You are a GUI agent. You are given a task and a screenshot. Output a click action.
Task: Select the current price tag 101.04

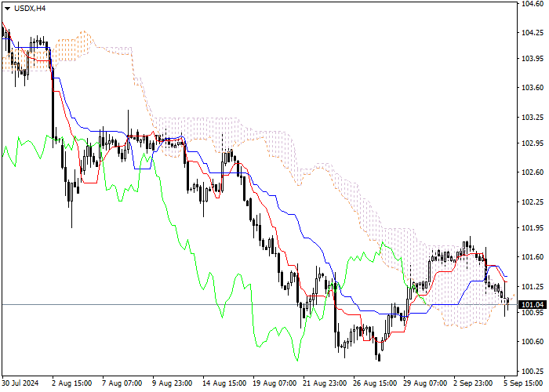533,304
